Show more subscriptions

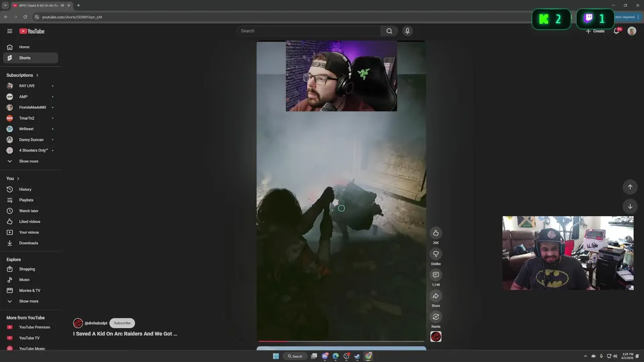pos(31,161)
